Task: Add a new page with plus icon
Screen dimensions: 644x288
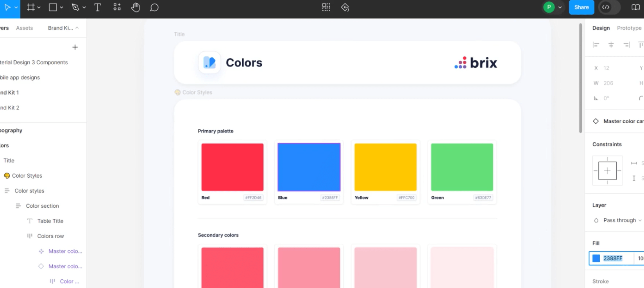Action: (x=75, y=47)
